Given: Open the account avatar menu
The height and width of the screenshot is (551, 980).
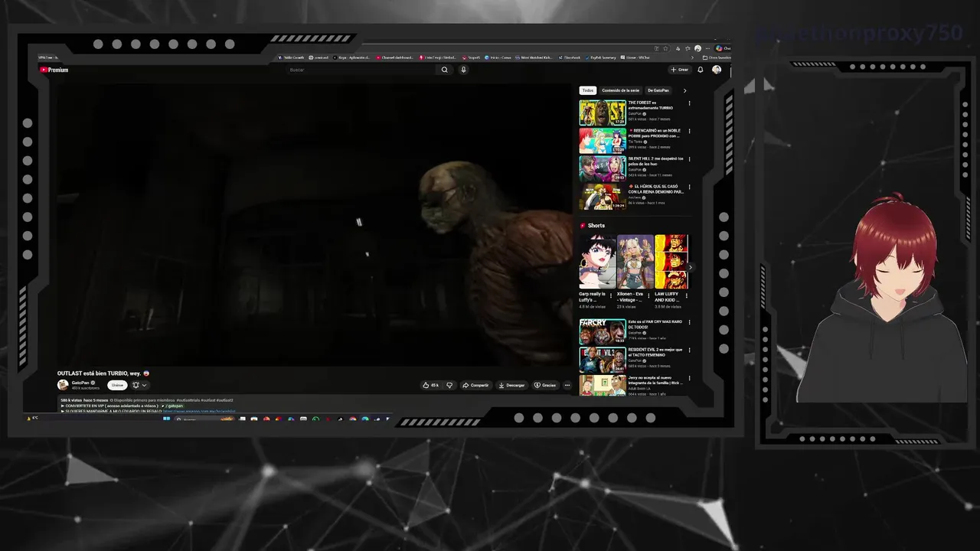Looking at the screenshot, I should [717, 70].
